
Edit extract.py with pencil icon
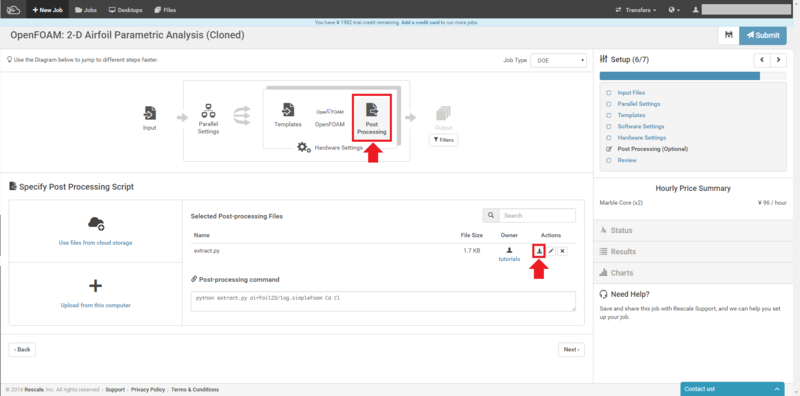[x=551, y=251]
